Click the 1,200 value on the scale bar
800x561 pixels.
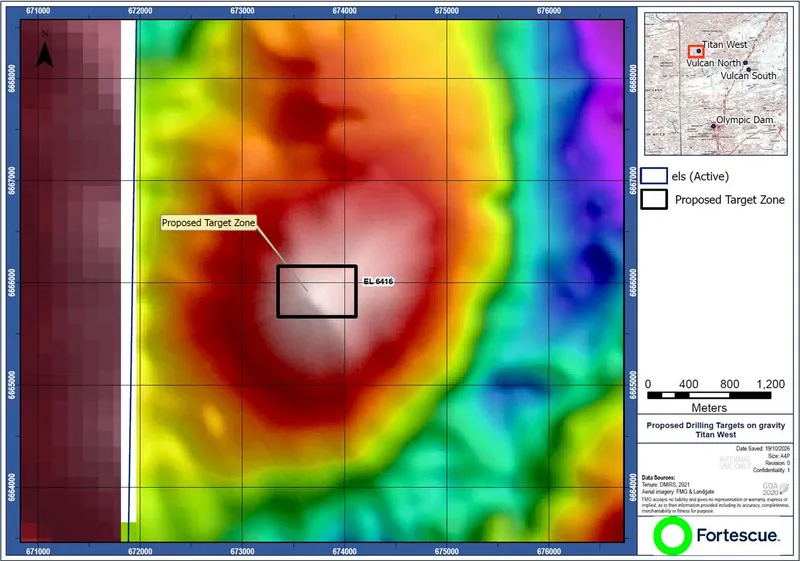770,384
